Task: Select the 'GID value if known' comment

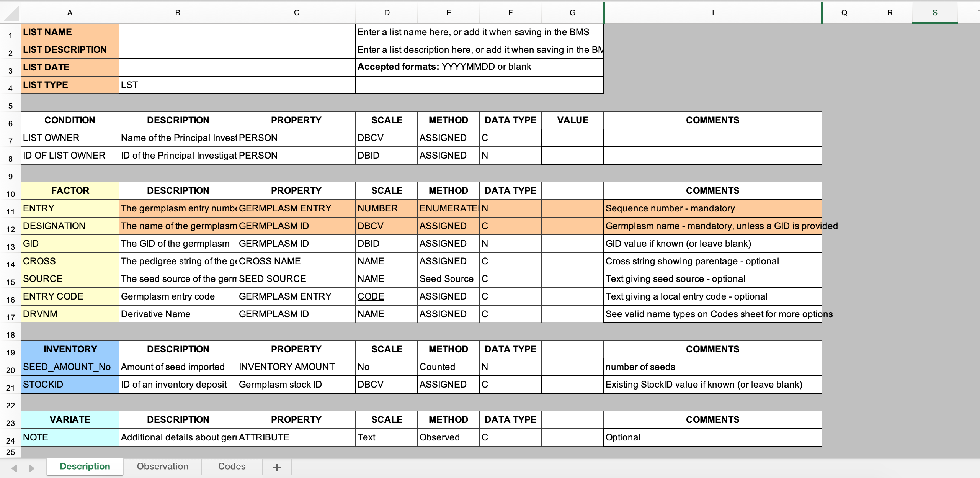Action: point(713,244)
